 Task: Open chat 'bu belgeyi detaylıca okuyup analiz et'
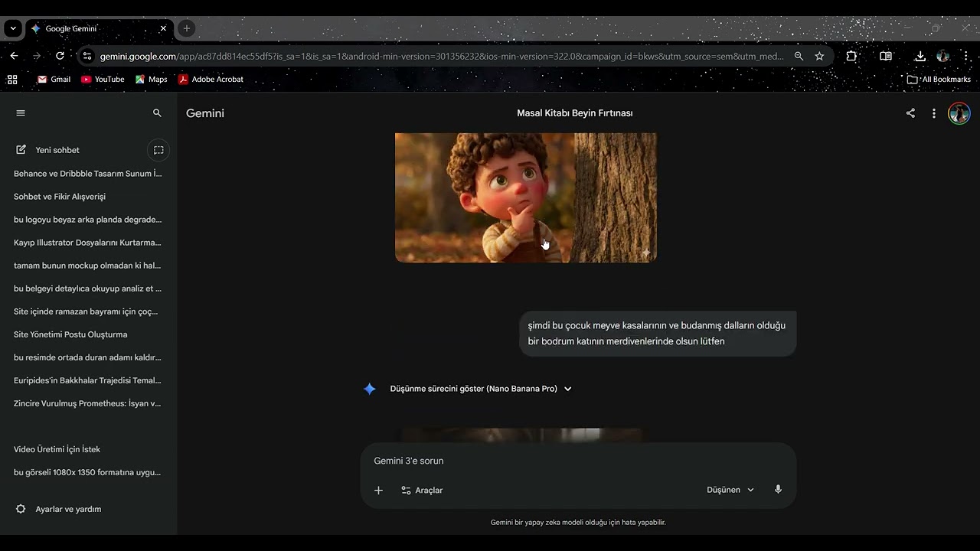pos(88,289)
